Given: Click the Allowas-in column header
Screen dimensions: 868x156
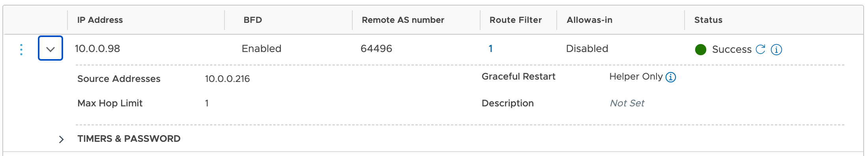Looking at the screenshot, I should [x=589, y=20].
